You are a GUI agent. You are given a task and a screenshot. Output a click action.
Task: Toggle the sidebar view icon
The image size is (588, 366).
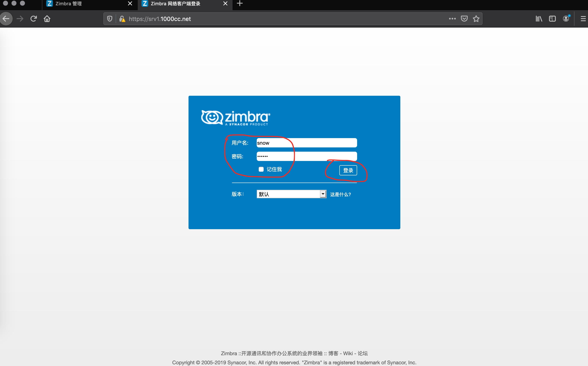point(552,19)
